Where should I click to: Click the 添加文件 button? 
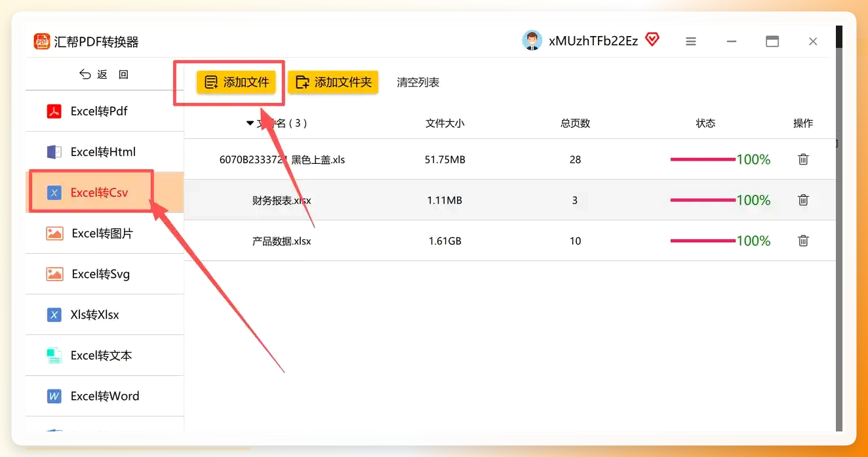coord(236,83)
